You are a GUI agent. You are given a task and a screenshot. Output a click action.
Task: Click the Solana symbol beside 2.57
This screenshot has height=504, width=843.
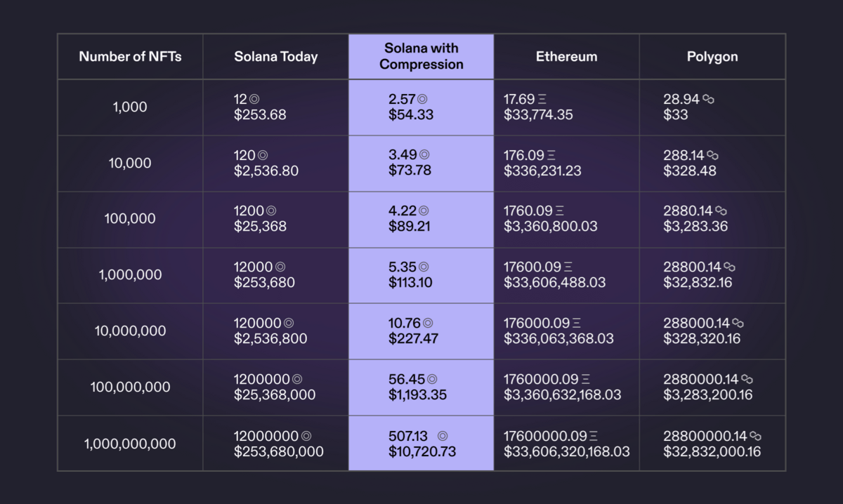pos(422,100)
